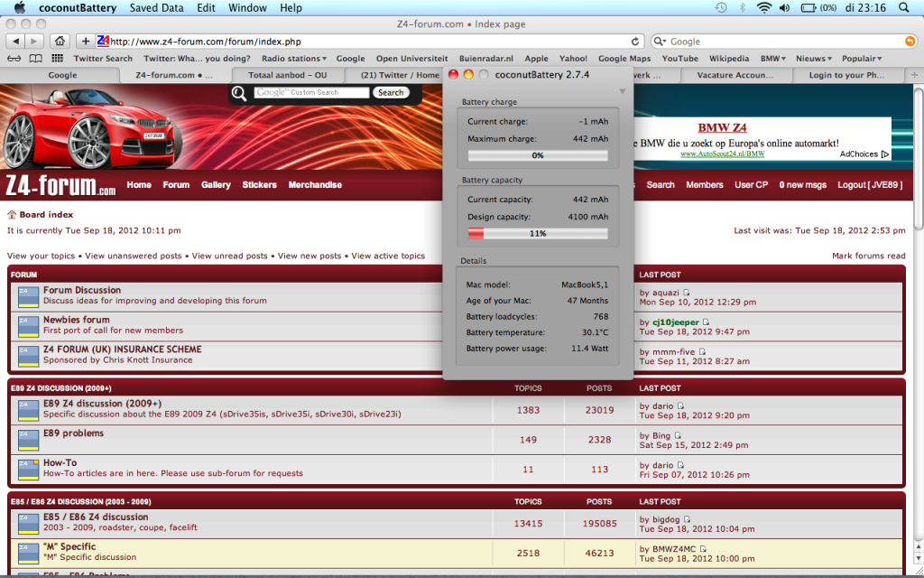This screenshot has width=924, height=578.
Task: Click Logout [ JVE89 ] link
Action: 870,184
